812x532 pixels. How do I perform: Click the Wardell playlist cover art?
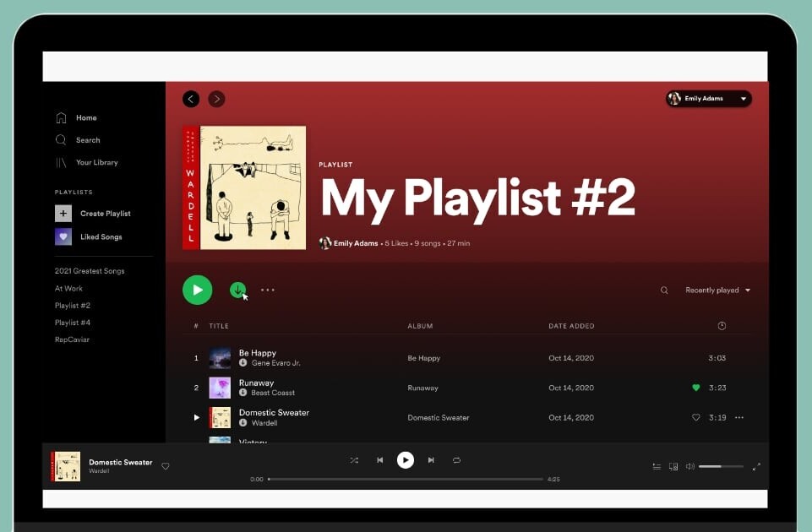pos(244,187)
